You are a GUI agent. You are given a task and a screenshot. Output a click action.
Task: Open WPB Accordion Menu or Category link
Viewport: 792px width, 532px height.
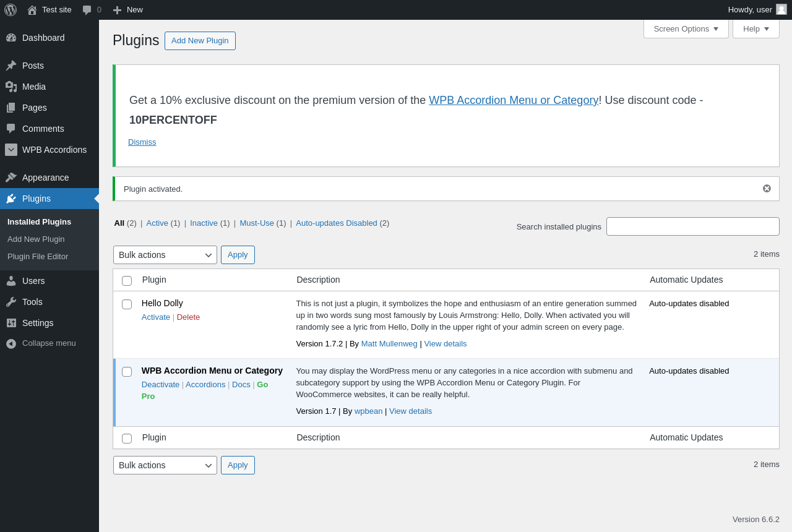click(514, 100)
